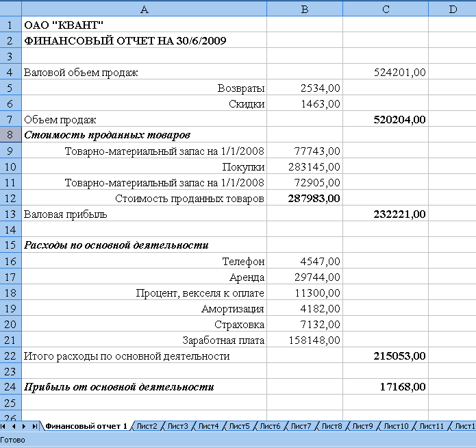476x448 pixels.
Task: Select Заработная плата label cell
Action: [x=145, y=340]
